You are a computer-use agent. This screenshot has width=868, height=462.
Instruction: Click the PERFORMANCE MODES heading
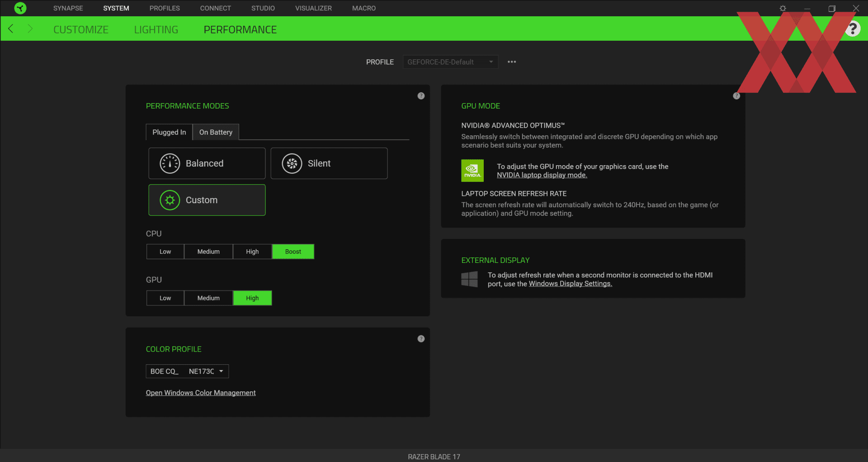point(187,106)
